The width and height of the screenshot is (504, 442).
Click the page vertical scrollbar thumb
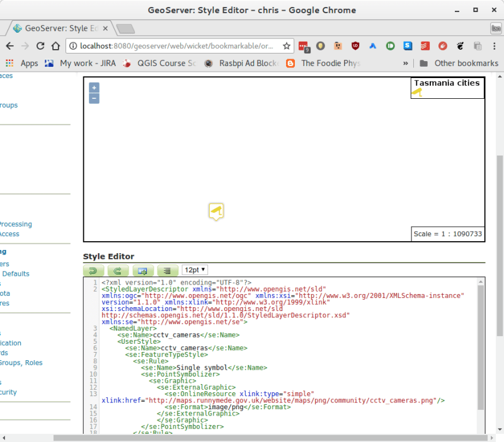500,246
